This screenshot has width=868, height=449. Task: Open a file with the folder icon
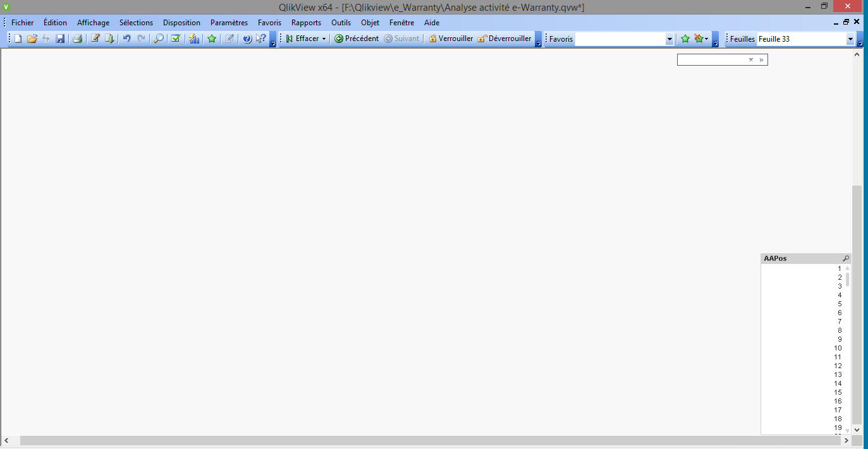click(32, 39)
